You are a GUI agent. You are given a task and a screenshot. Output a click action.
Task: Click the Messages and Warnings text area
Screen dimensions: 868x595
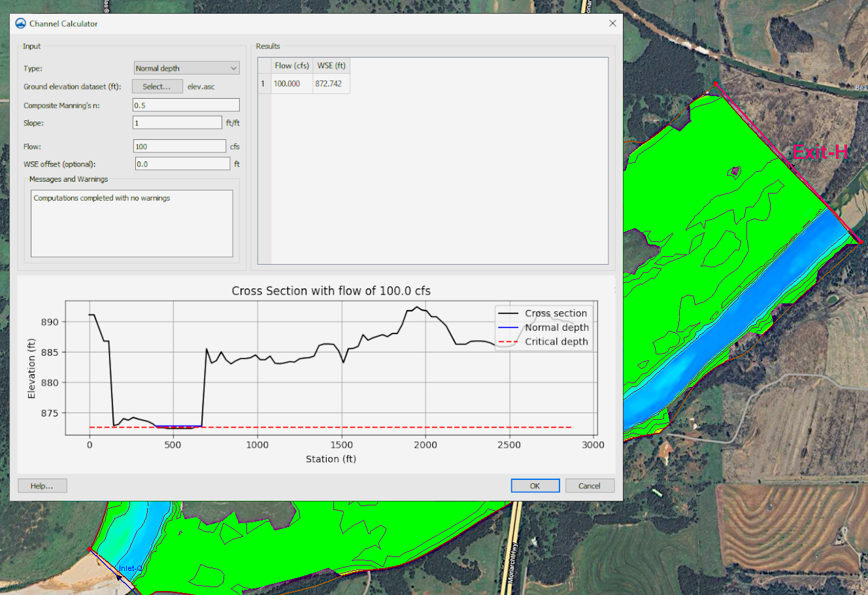131,223
